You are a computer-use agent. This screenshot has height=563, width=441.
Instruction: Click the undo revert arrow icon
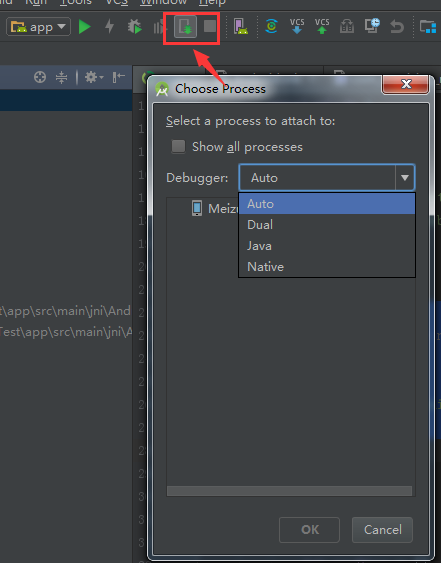coord(397,27)
